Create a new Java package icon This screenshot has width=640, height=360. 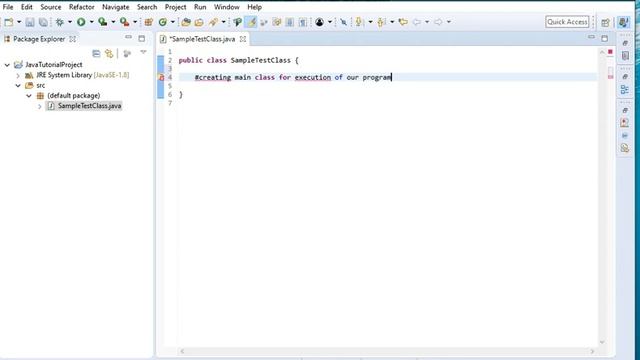tap(149, 22)
